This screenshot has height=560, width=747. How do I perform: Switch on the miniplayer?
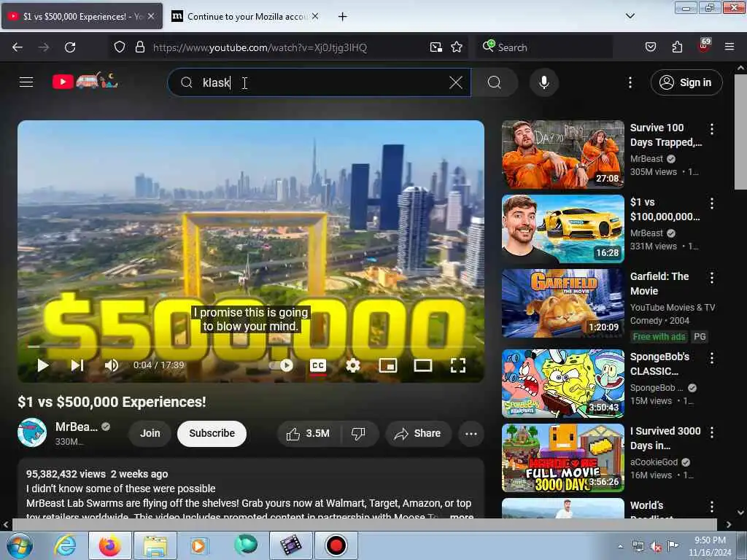388,365
